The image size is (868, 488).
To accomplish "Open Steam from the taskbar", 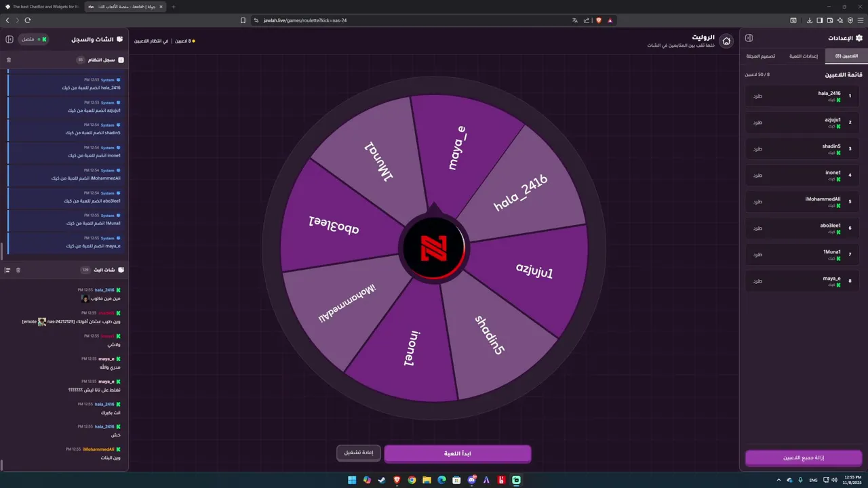I will 382,480.
